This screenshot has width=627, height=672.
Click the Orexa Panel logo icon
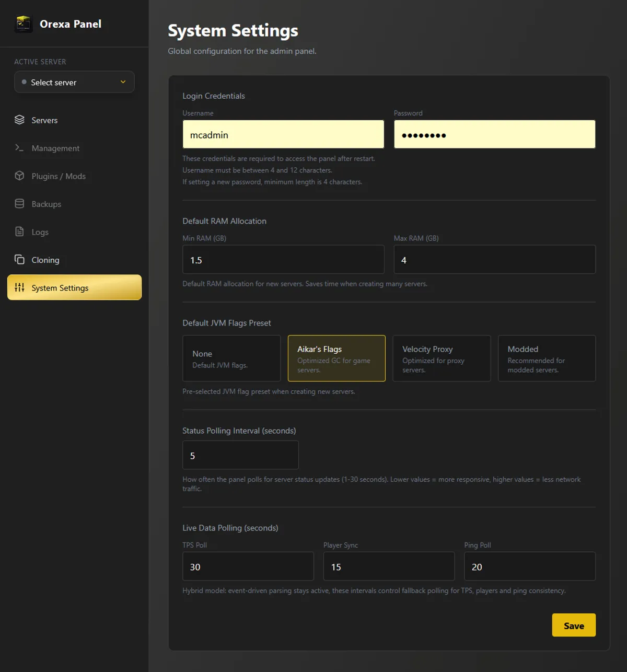coord(23,24)
